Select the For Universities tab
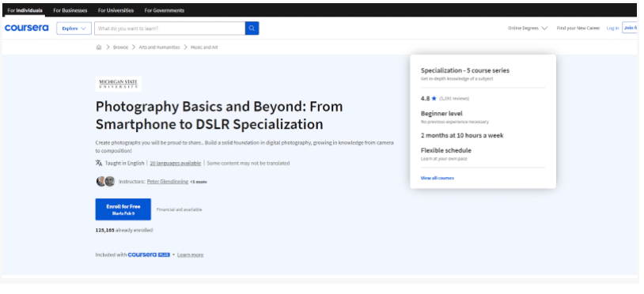 (116, 10)
